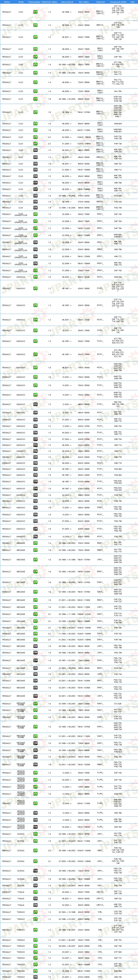
Task: Click the Oznaczenie silnika column header
Action: tap(118, 2)
